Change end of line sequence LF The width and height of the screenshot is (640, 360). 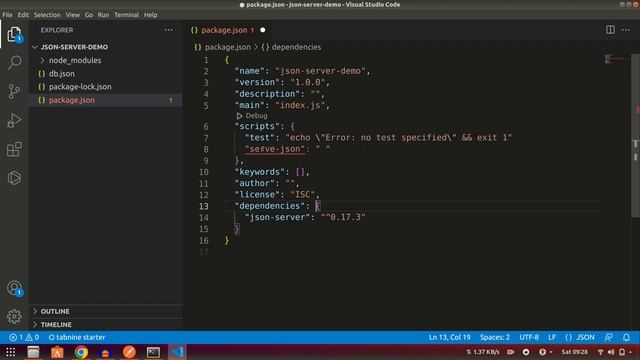pyautogui.click(x=552, y=338)
